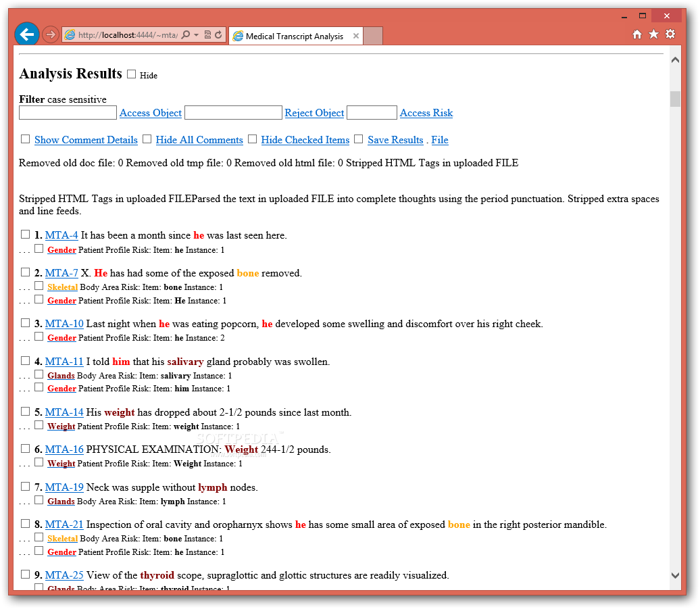The height and width of the screenshot is (609, 700).
Task: Open the MTA-10 link
Action: tap(64, 324)
